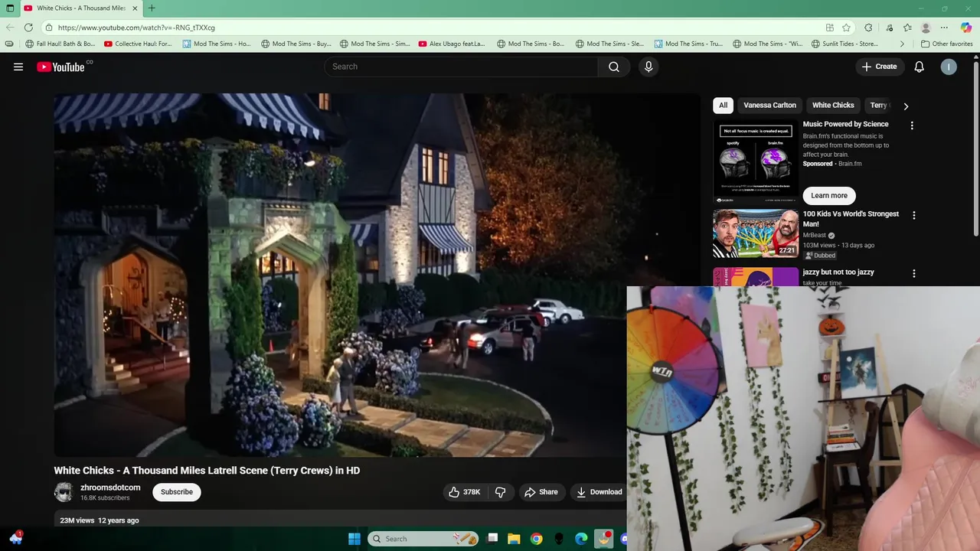The height and width of the screenshot is (551, 980).
Task: Play 100 Kids Vs World's Strongest Man thumbnail
Action: 756,233
